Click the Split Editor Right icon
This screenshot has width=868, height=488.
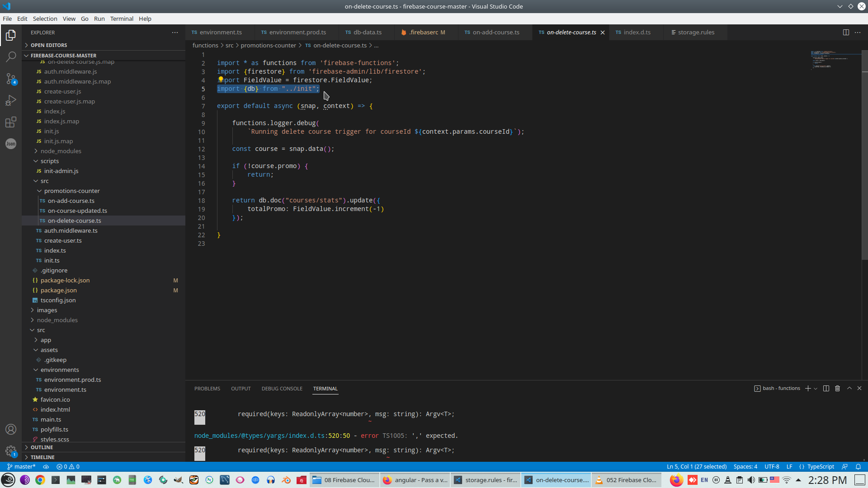(846, 33)
